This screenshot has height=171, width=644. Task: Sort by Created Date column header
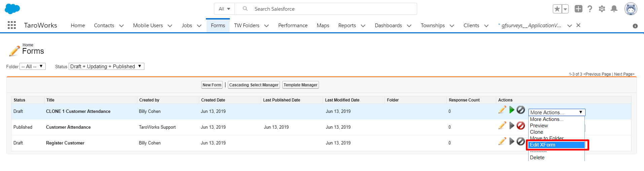213,100
